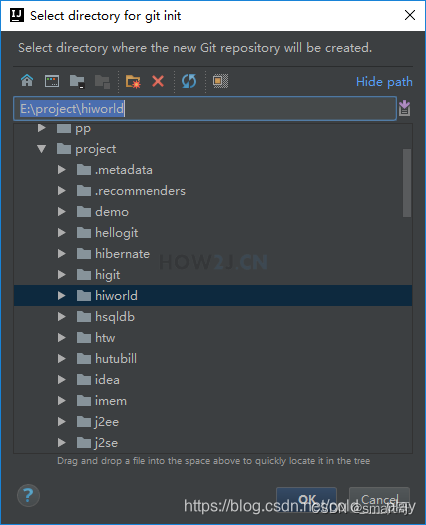Expand the hiworld folder arrow

point(62,296)
